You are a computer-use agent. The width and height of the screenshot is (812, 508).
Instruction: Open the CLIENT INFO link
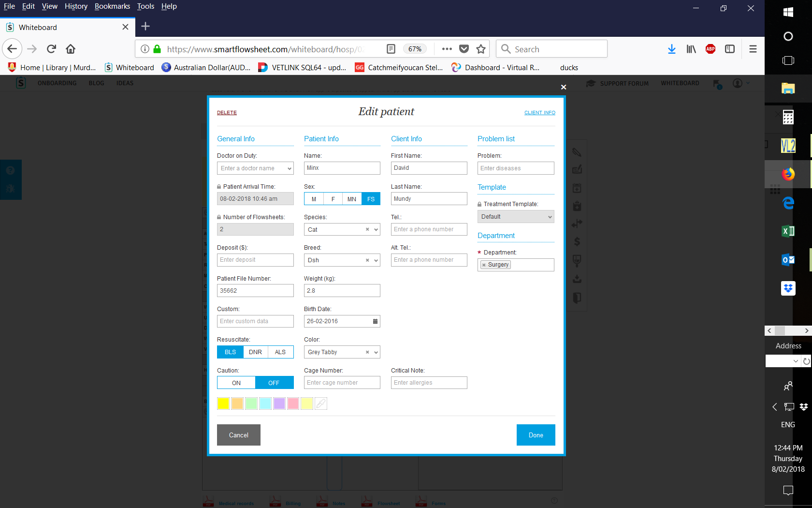[x=539, y=113]
